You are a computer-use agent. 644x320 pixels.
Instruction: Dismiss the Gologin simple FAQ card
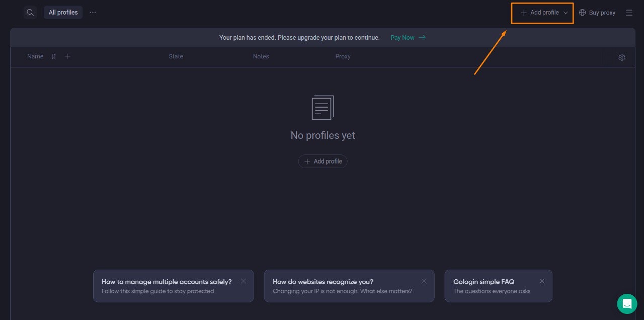click(x=542, y=281)
